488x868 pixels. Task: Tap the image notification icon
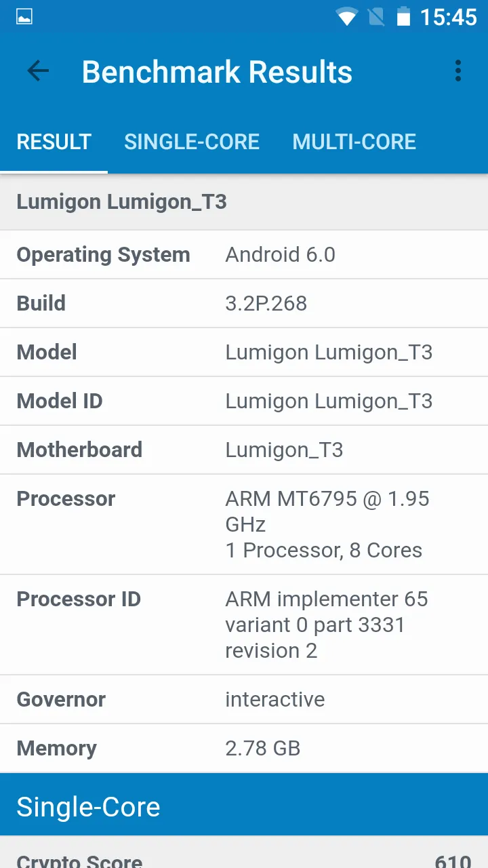tap(24, 17)
